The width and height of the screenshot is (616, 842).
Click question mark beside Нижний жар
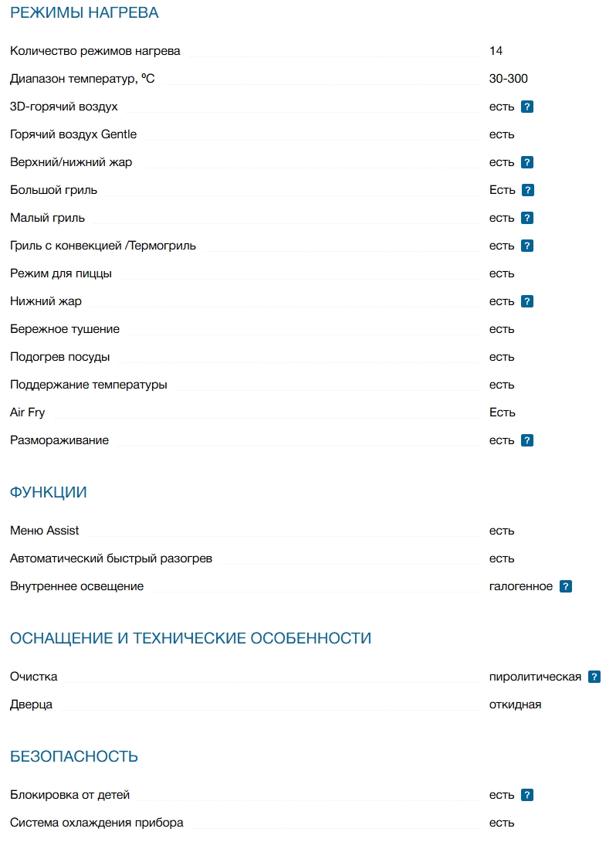point(527,301)
